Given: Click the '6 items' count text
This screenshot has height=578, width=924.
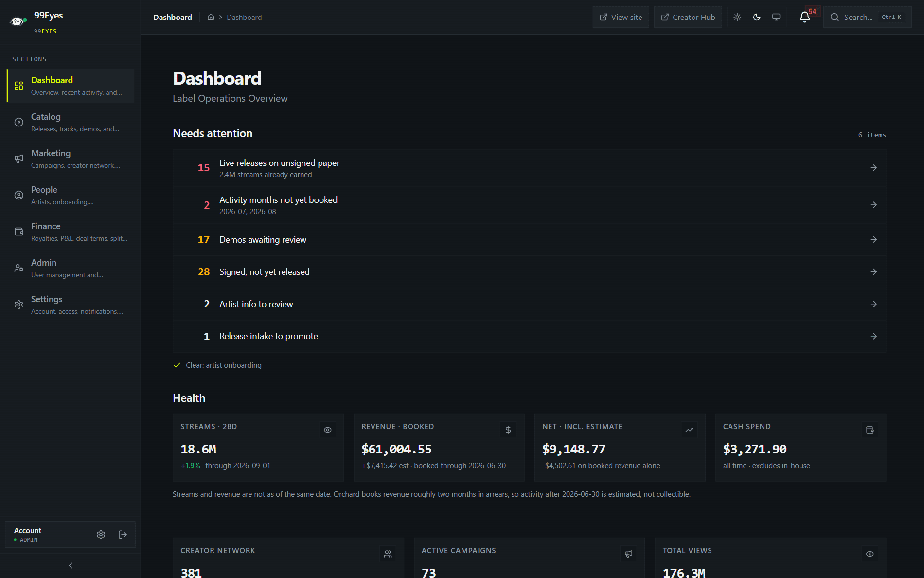Looking at the screenshot, I should [872, 135].
